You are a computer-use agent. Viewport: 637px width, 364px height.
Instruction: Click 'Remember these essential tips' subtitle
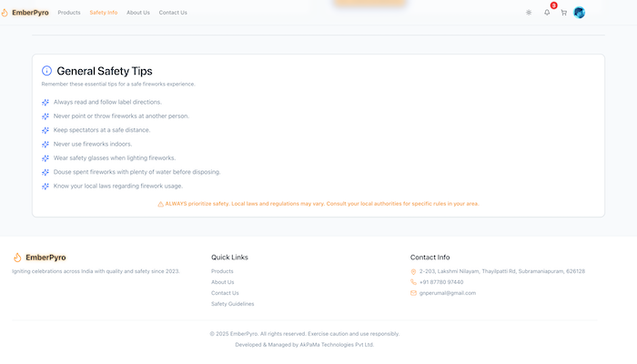(118, 84)
